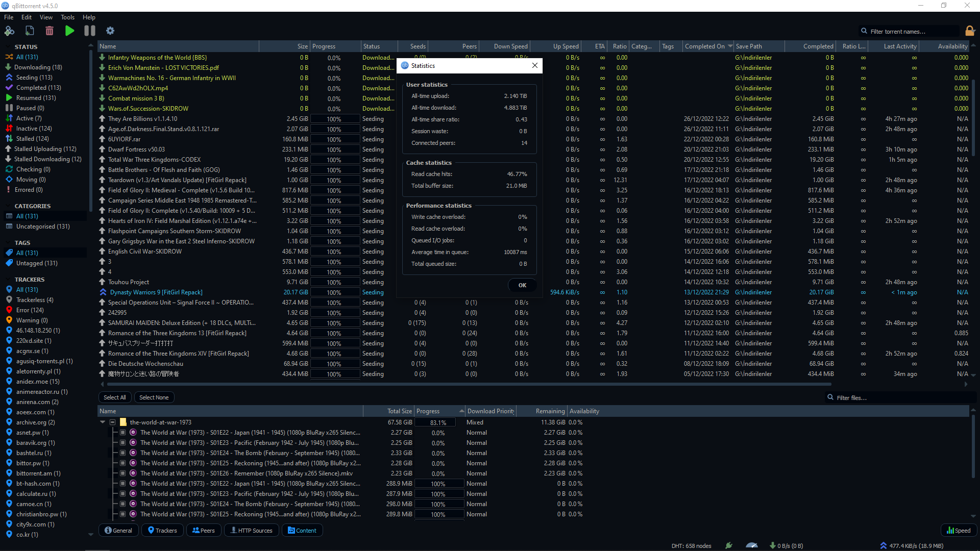Select the Warning (0) tracker filter
Screen dimensions: 980x551
[32, 320]
